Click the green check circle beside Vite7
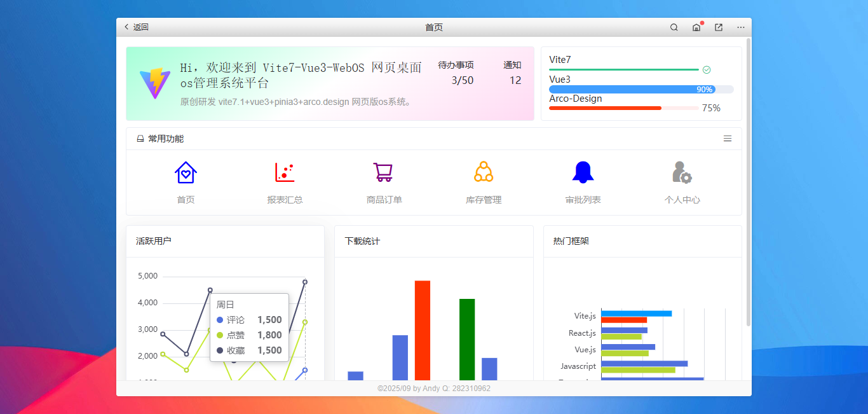This screenshot has width=868, height=414. 707,70
